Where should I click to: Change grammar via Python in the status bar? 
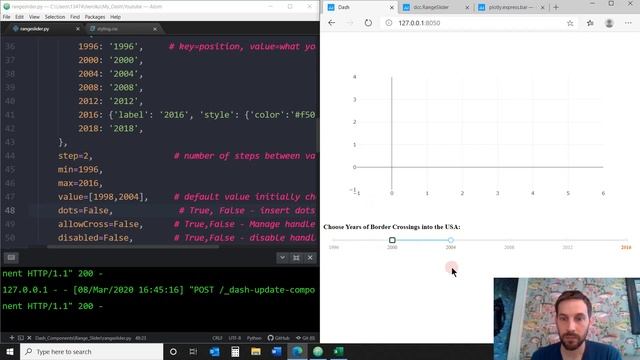pos(254,338)
